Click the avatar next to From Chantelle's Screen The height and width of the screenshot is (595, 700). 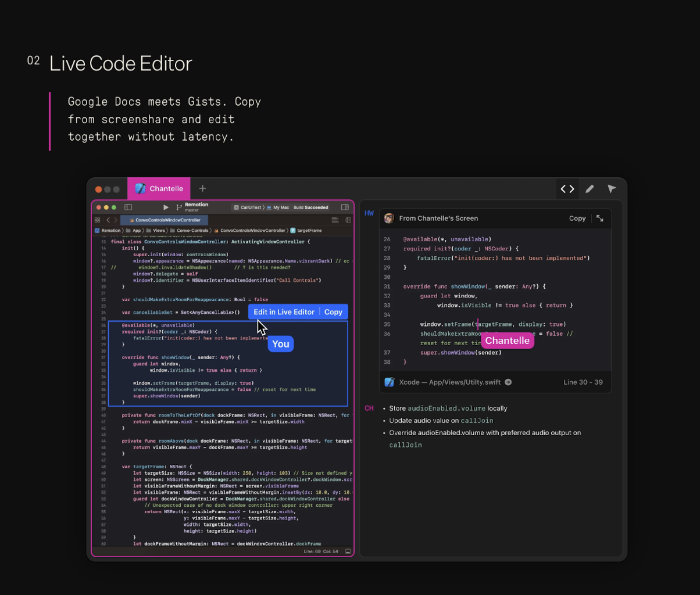click(390, 218)
